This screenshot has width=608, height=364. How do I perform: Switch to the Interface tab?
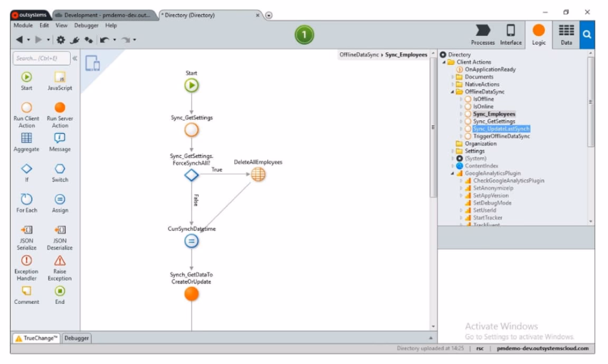[511, 34]
